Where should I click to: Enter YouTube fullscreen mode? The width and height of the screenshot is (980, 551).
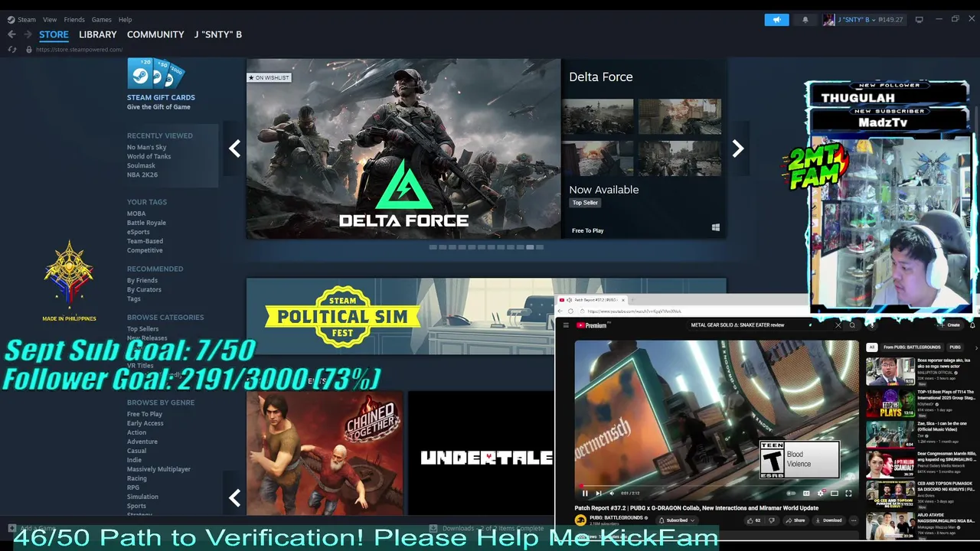tap(848, 494)
